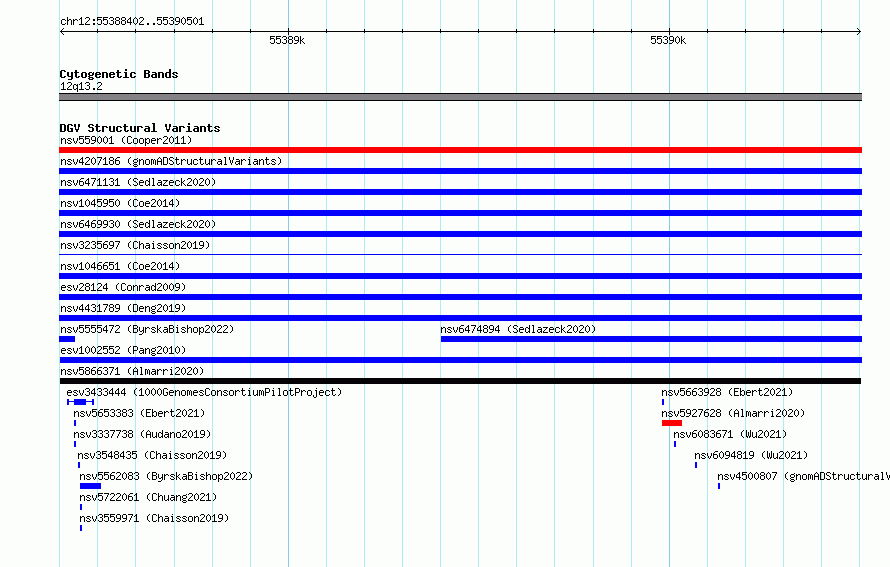The width and height of the screenshot is (890, 567).
Task: Click the DGV Structural Variants track title
Action: (140, 128)
